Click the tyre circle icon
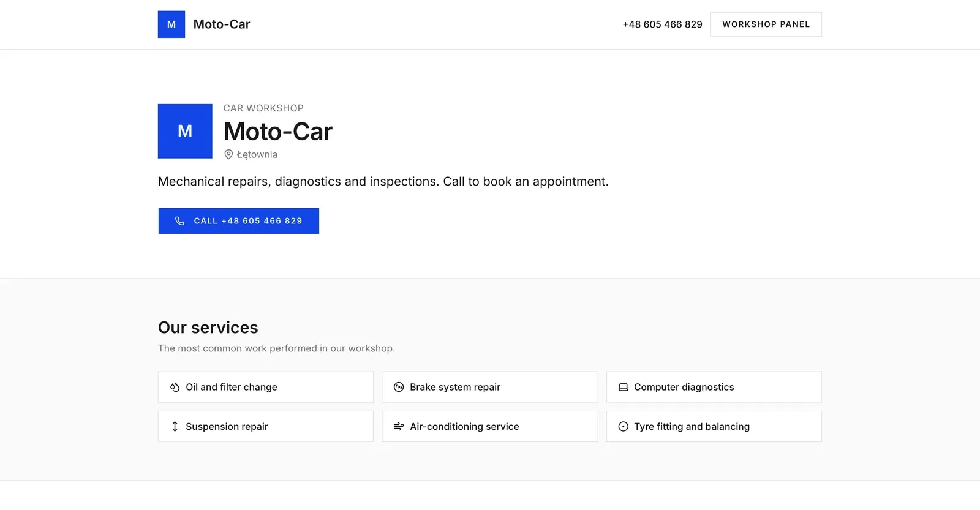980x510 pixels. (623, 427)
